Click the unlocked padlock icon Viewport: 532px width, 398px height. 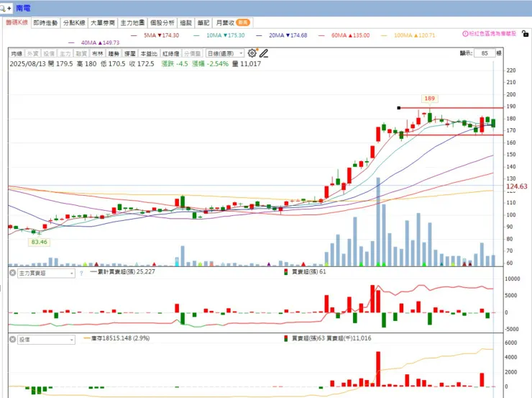click(x=525, y=33)
